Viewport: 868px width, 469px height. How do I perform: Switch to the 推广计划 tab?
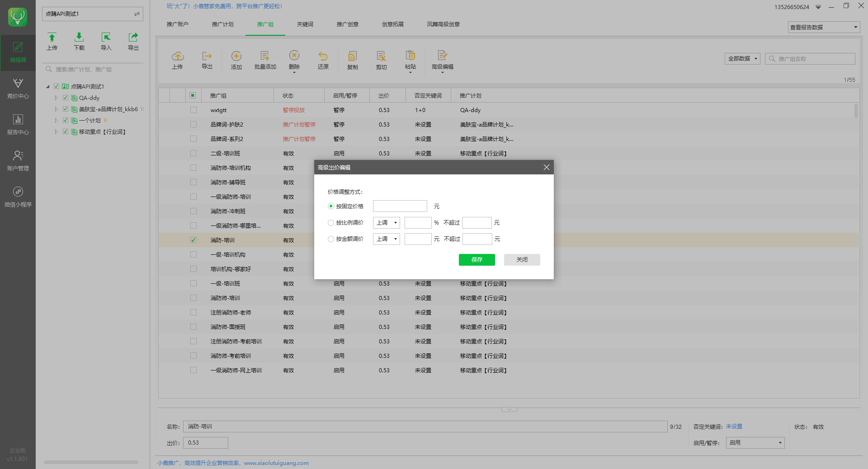click(223, 24)
